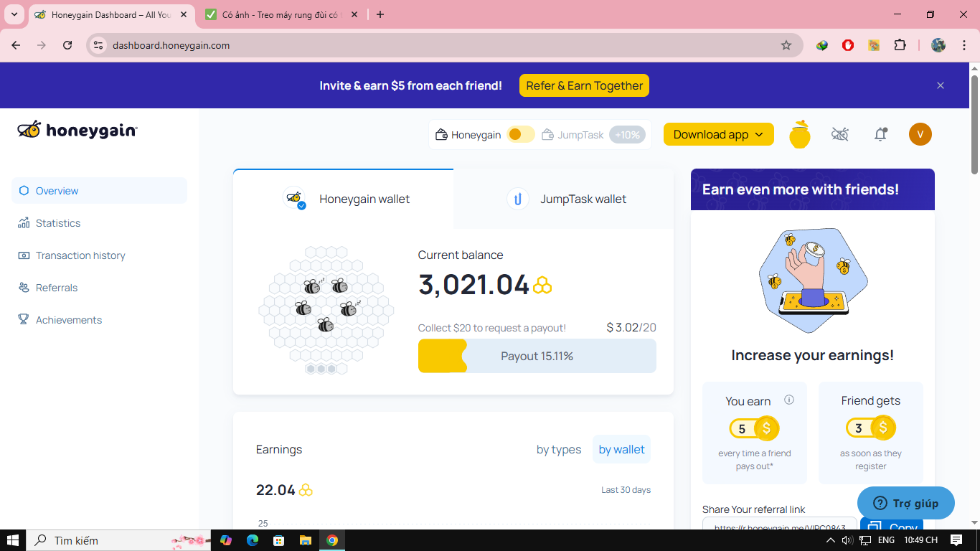Click the Copy referral link button
Viewport: 980px width, 551px height.
tap(892, 525)
